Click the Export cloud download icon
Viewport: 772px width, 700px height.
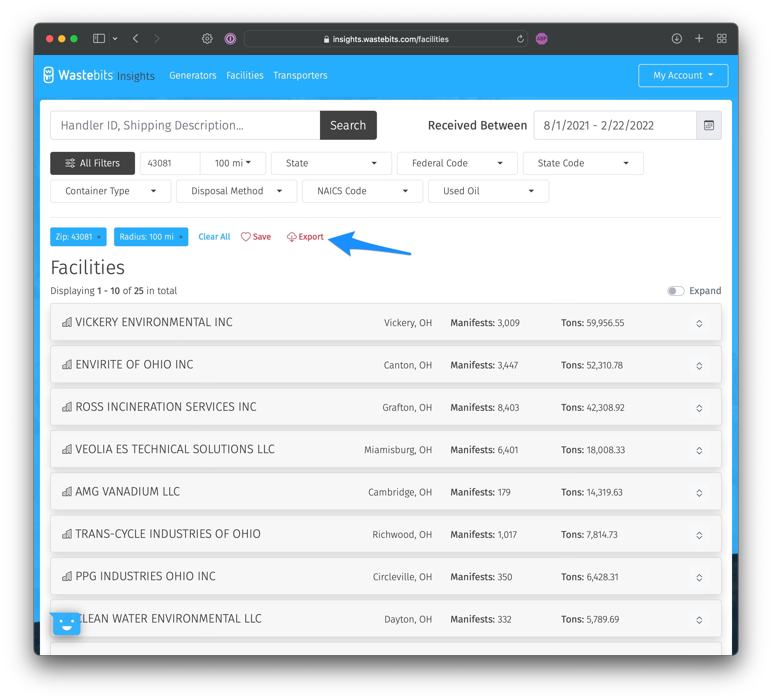click(x=292, y=237)
